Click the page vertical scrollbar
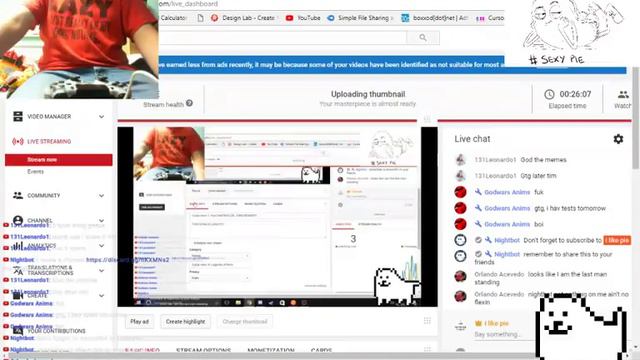 (x=635, y=118)
